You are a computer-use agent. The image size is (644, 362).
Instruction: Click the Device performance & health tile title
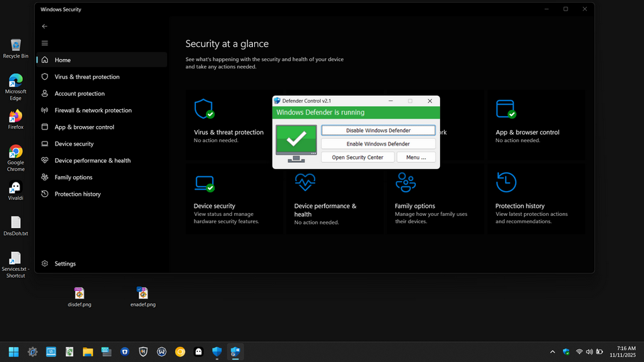(x=325, y=210)
